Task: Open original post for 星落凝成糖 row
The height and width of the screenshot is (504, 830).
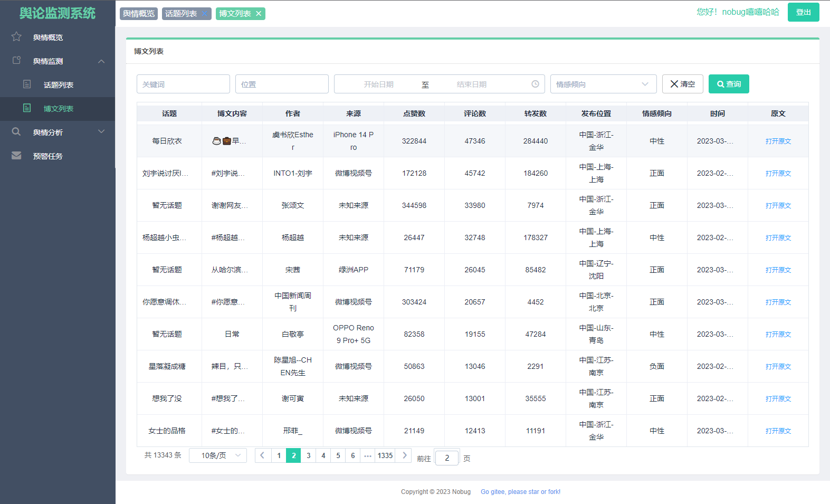Action: 778,366
